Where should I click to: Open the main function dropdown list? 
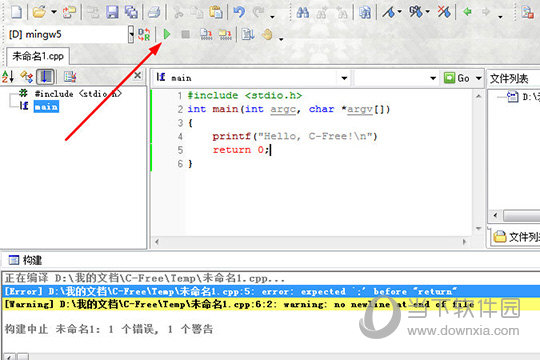pyautogui.click(x=344, y=78)
